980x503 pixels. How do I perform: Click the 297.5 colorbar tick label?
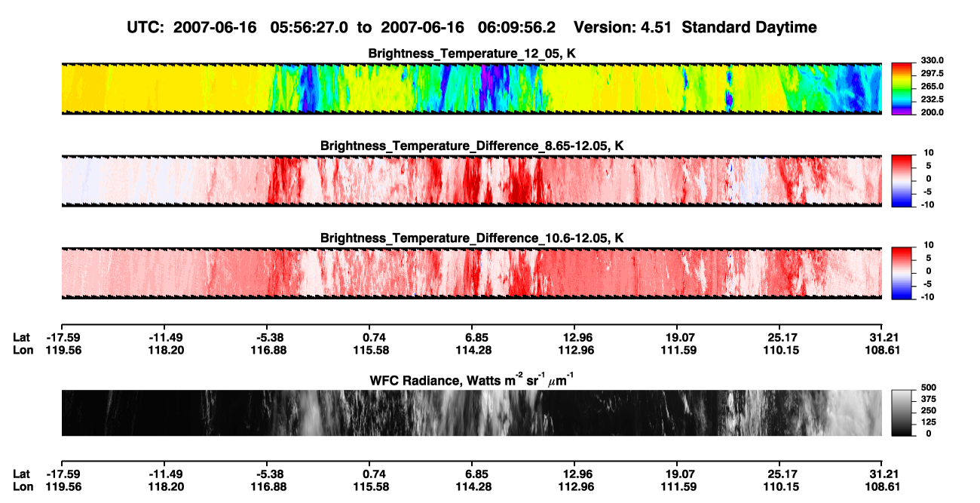click(933, 74)
